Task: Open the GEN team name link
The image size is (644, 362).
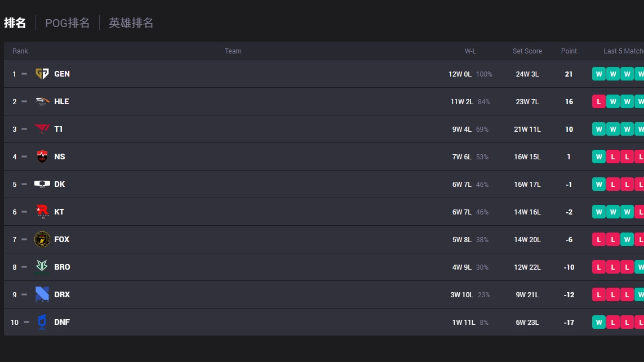Action: [x=62, y=74]
